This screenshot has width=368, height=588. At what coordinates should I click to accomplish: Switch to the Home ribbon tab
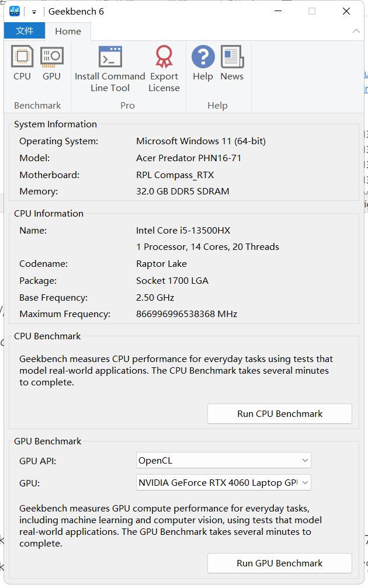[68, 31]
